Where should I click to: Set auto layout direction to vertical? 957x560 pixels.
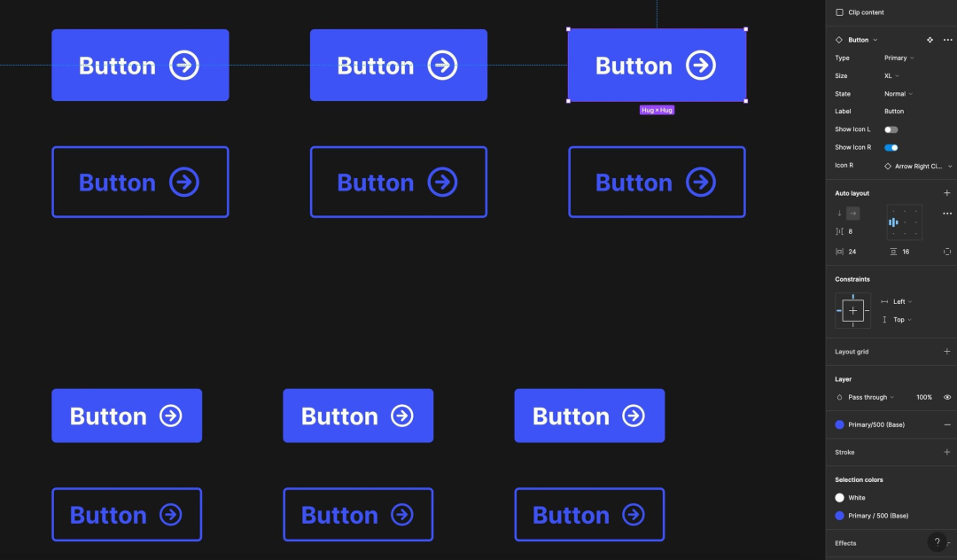point(840,214)
